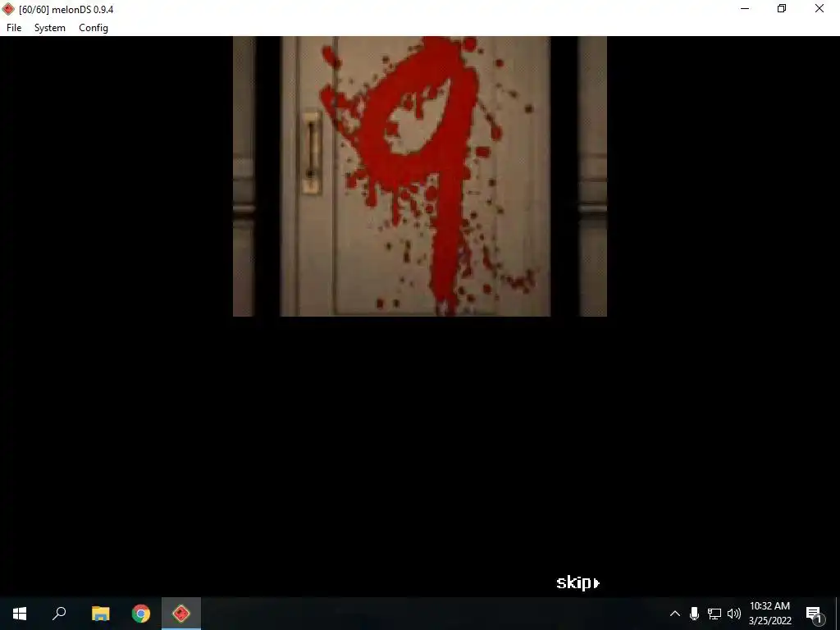Click the door handle in the game screen

(x=311, y=153)
